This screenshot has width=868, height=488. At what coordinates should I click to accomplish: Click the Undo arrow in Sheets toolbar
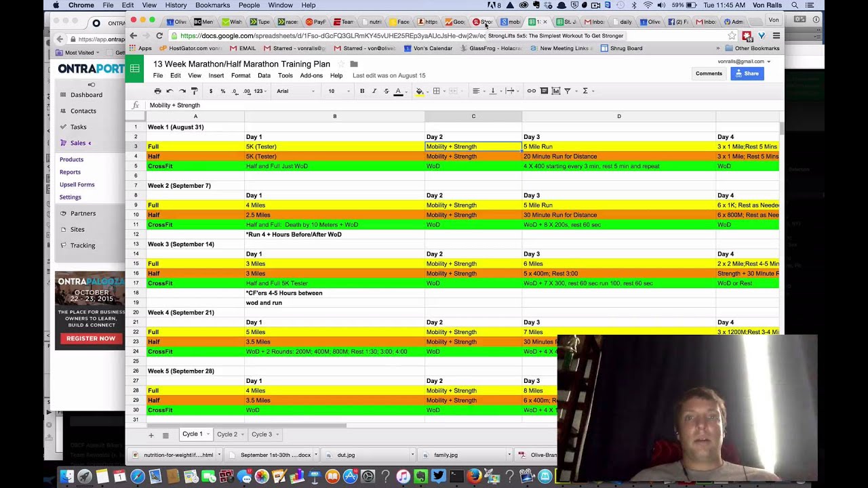[170, 91]
